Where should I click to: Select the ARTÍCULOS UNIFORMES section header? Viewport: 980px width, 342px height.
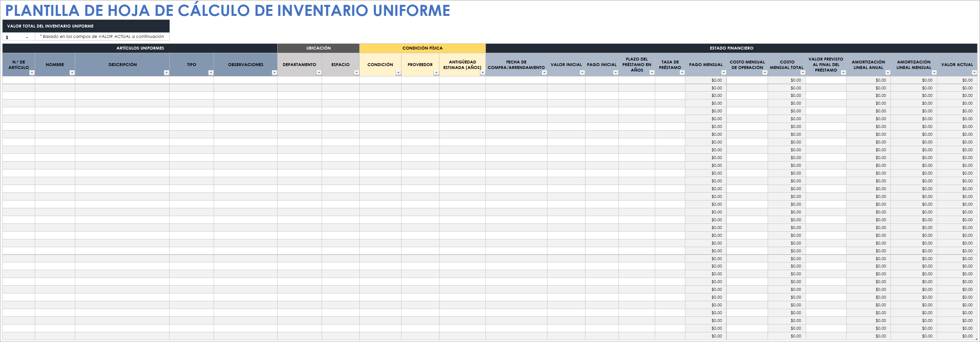[x=140, y=48]
